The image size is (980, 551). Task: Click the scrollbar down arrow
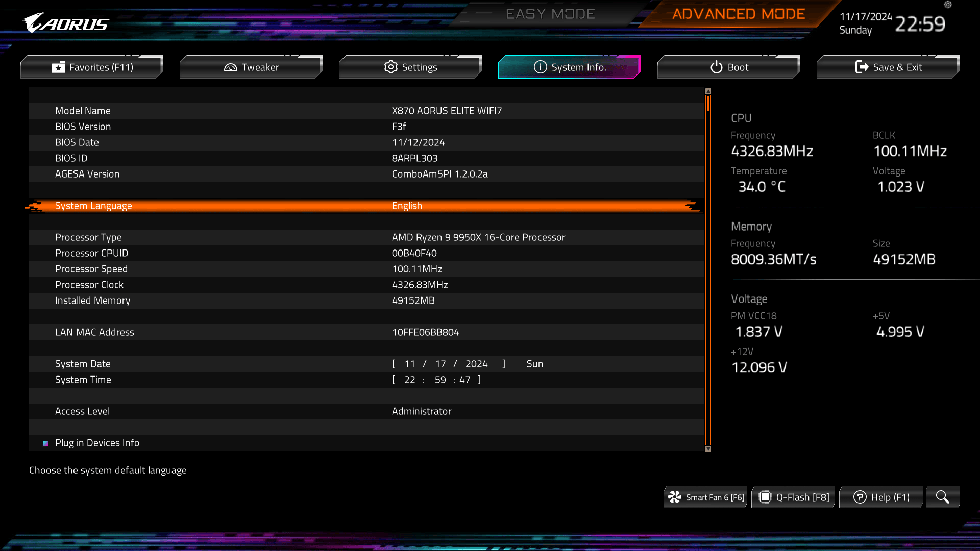pyautogui.click(x=708, y=449)
